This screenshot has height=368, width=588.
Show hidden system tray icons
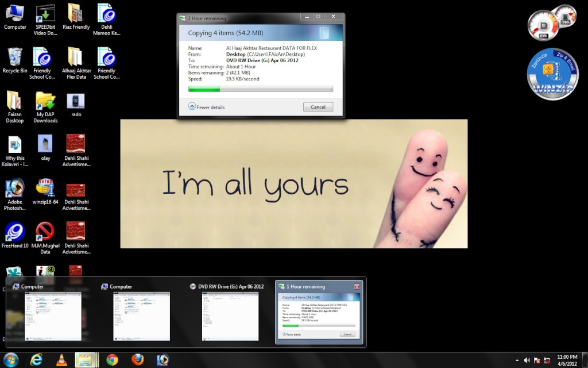pos(517,361)
